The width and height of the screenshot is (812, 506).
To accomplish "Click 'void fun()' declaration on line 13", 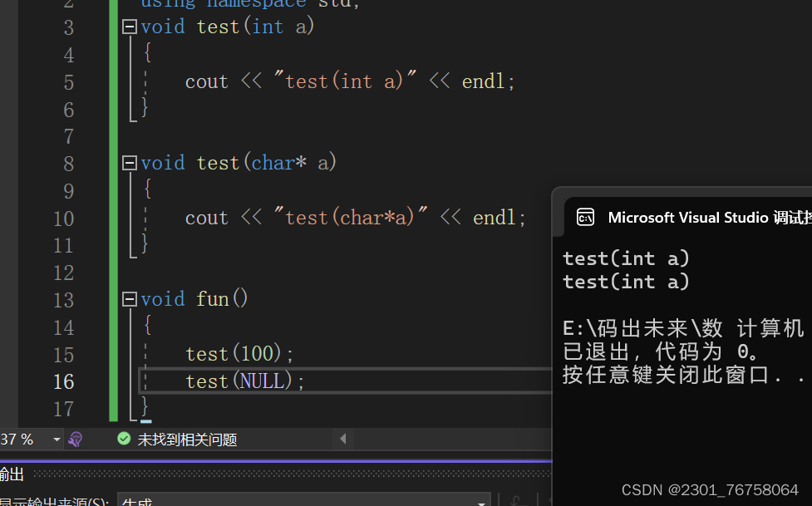I will click(x=194, y=299).
